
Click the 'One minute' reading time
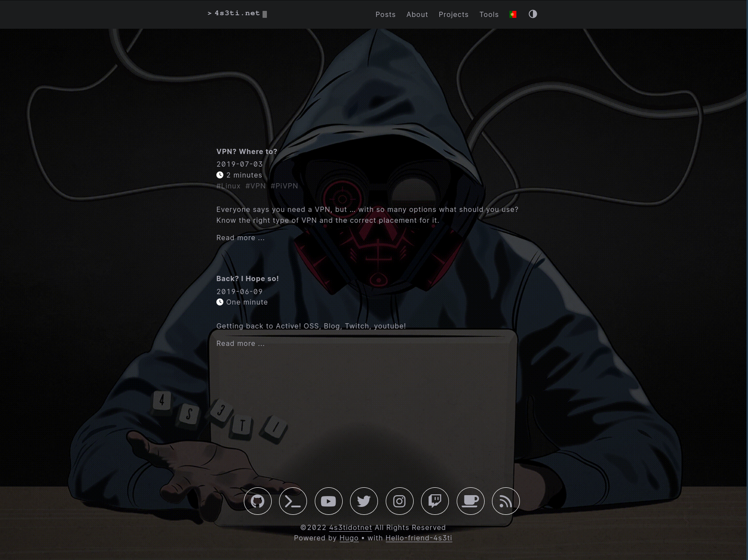(x=247, y=302)
